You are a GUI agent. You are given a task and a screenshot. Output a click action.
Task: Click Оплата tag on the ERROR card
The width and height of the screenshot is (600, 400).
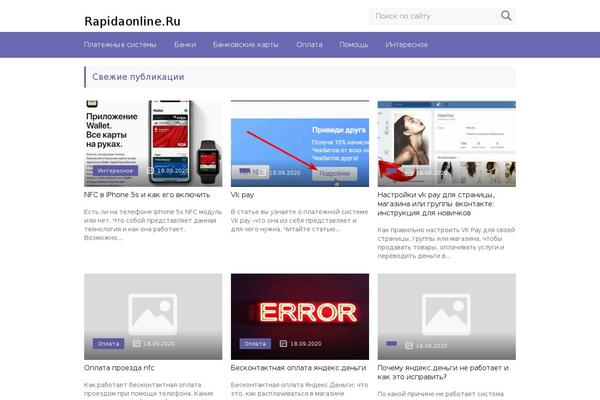point(255,344)
